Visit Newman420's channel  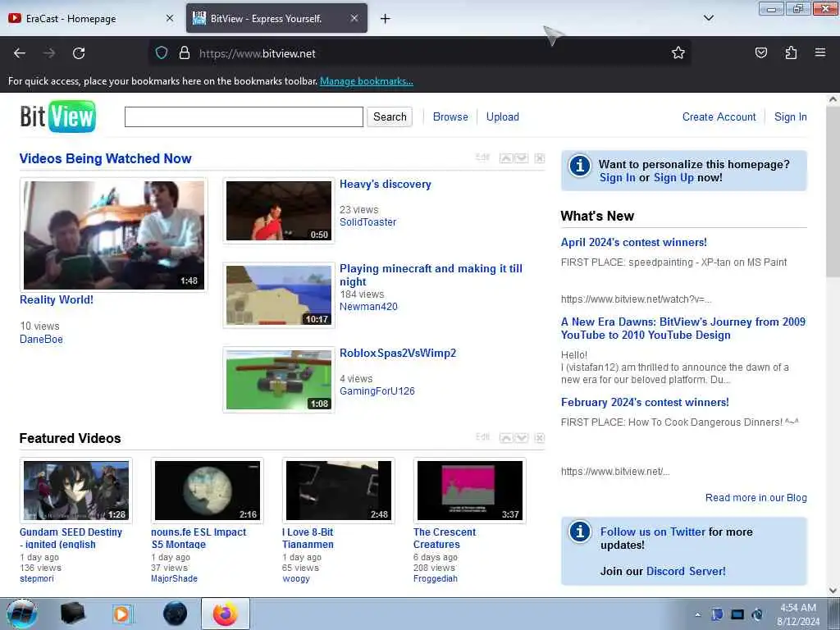368,307
